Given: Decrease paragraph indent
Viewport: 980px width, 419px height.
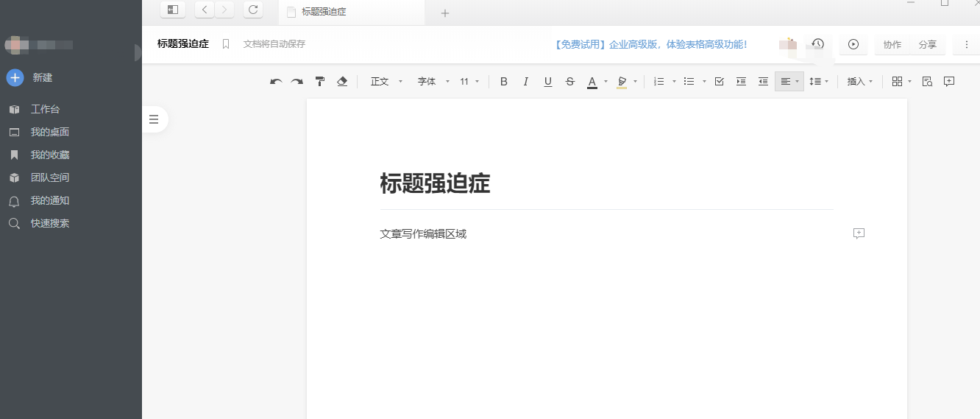Looking at the screenshot, I should point(763,82).
